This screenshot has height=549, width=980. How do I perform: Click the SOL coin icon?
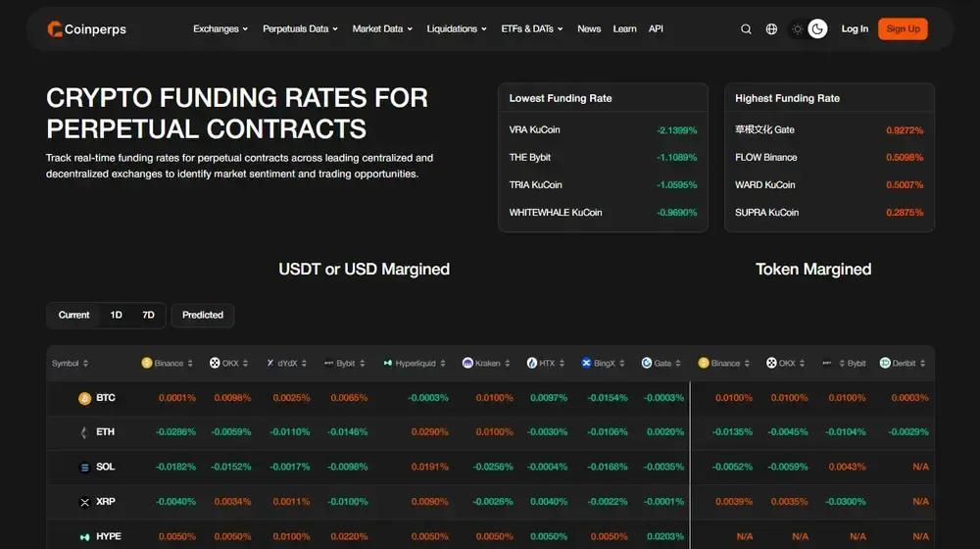click(x=84, y=467)
